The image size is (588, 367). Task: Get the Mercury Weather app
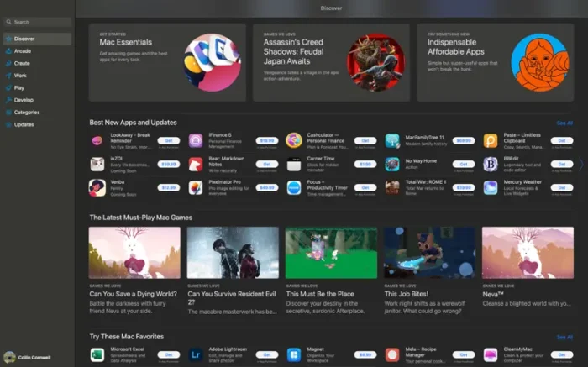[x=562, y=187]
